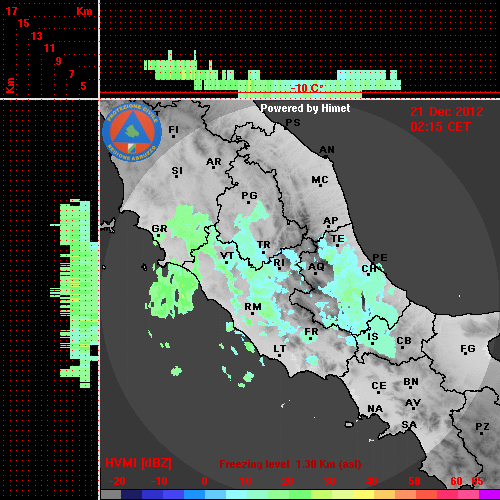Click the 02:15 CET timestamp
The image size is (500, 500).
(440, 127)
